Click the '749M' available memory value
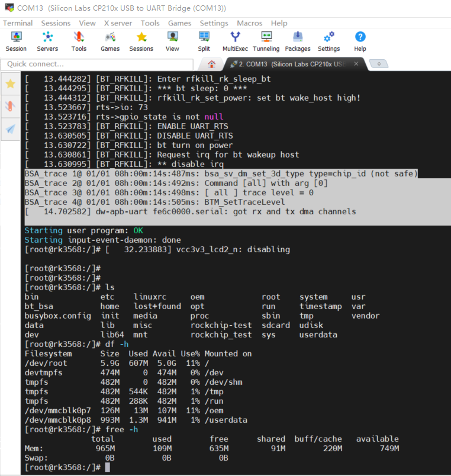 [x=389, y=448]
